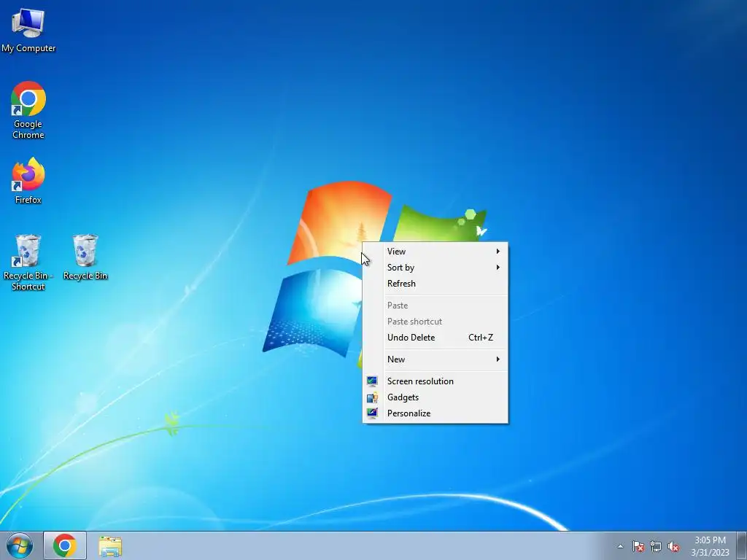Select the Firefox desktop shortcut
The width and height of the screenshot is (747, 560).
tap(28, 181)
